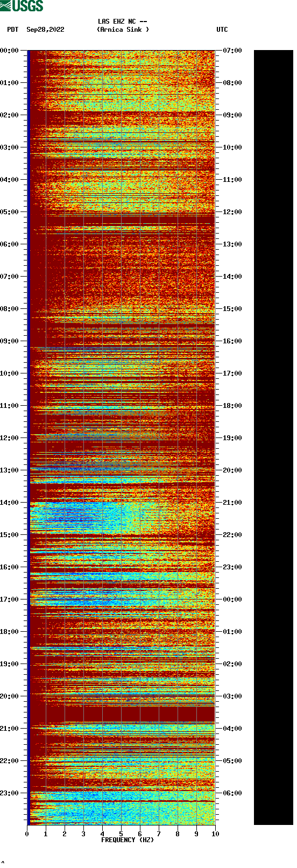Click the 'UTC' timezone label

[x=222, y=30]
